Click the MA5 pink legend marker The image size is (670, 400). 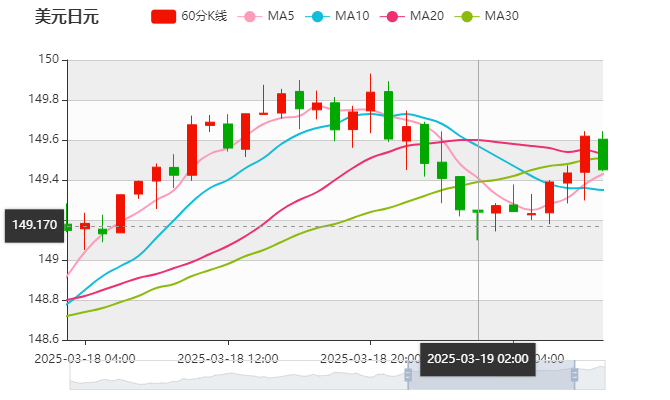[249, 17]
